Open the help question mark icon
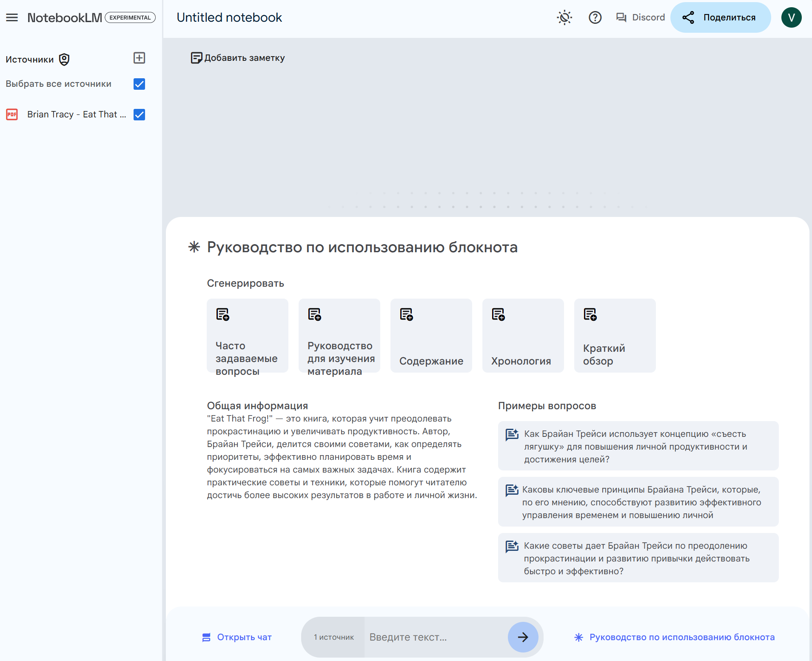Viewport: 812px width, 661px height. click(x=595, y=17)
